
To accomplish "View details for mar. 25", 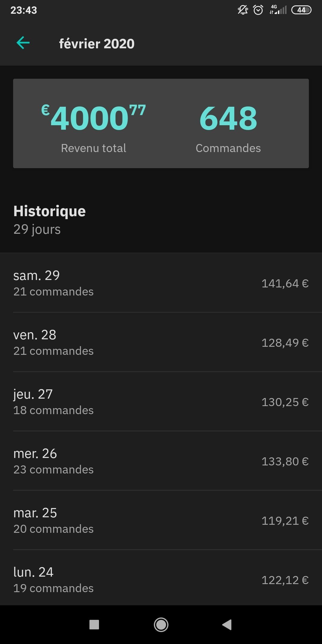I will pyautogui.click(x=161, y=520).
